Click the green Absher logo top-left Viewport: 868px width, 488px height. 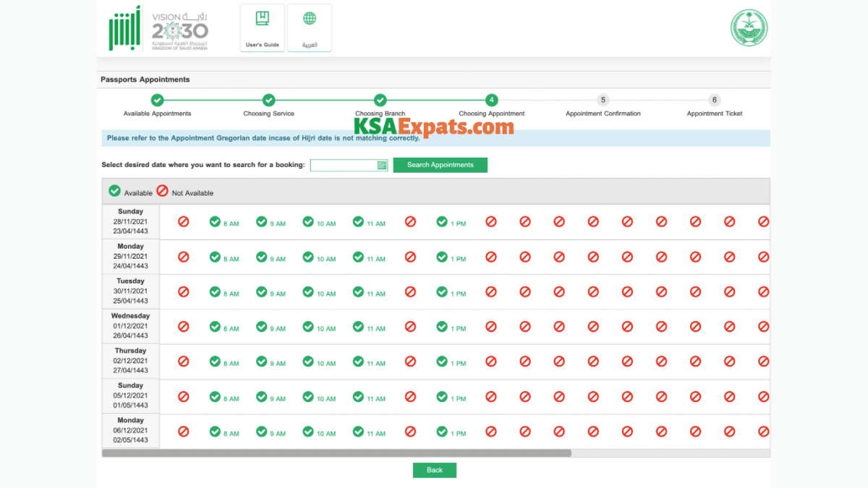point(123,29)
